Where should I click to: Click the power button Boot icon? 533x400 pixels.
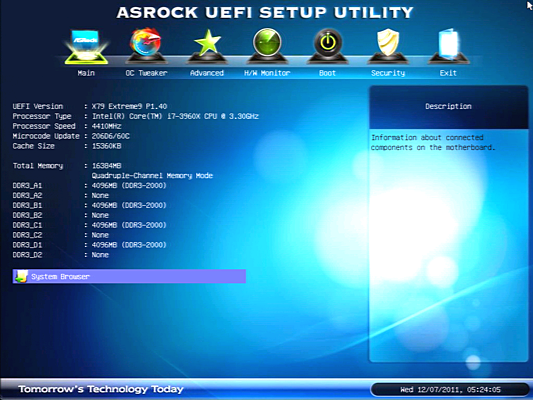(328, 46)
